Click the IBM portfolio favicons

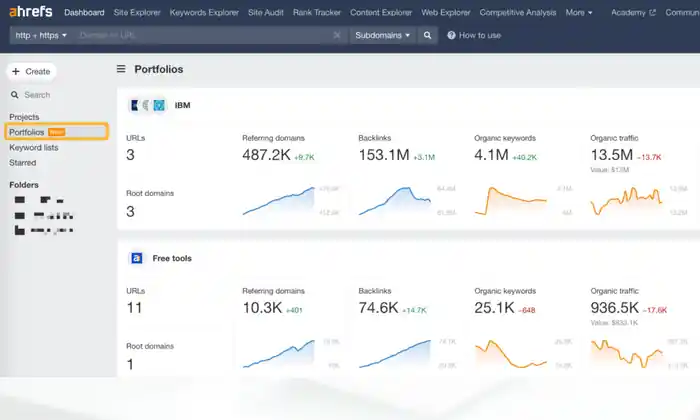(147, 105)
